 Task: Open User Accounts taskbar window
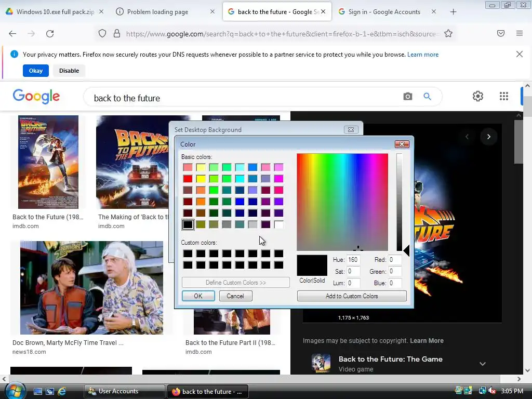tap(124, 391)
